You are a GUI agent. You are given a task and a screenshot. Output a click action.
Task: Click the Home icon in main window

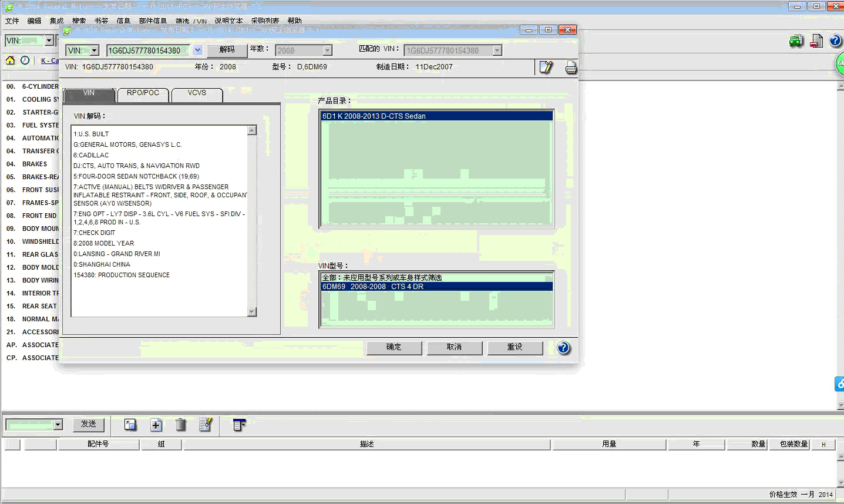point(10,61)
